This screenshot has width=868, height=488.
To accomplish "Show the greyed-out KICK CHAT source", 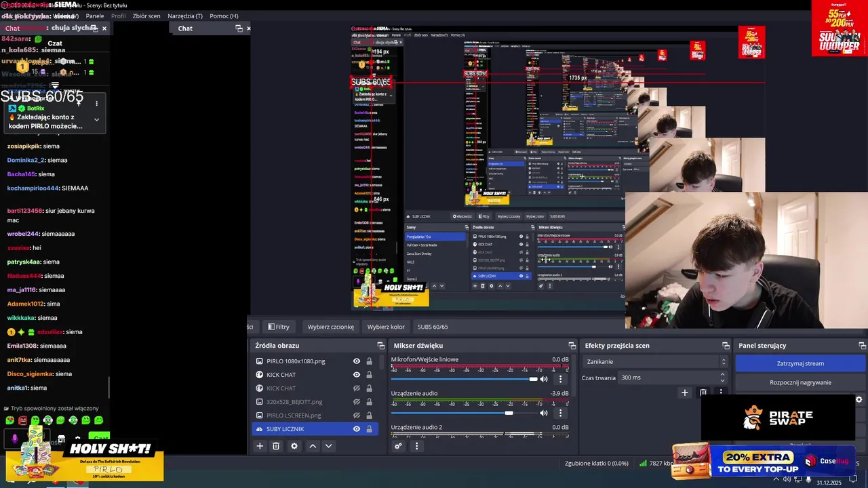I will (x=357, y=388).
